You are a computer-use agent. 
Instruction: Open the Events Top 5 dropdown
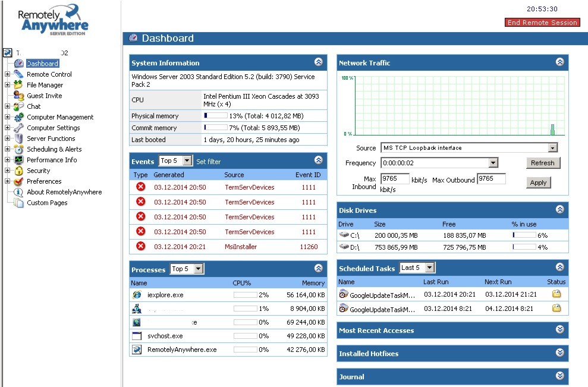[x=175, y=161]
